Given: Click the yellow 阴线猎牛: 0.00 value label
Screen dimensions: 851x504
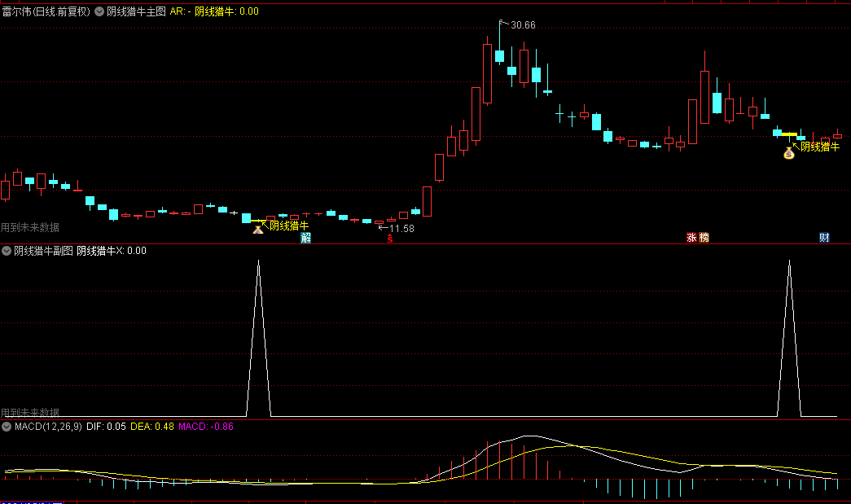Looking at the screenshot, I should 227,11.
